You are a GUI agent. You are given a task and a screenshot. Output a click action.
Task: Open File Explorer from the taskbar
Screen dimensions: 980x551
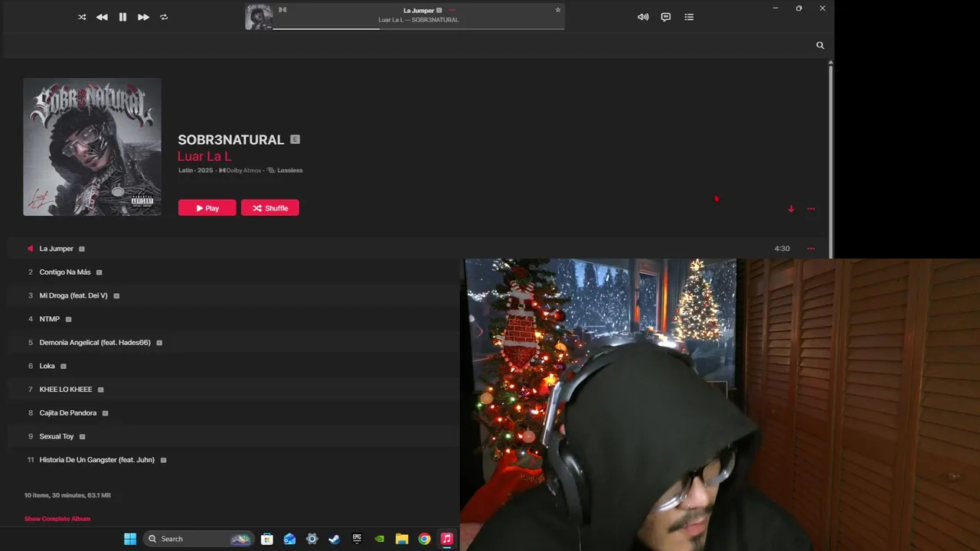[402, 539]
